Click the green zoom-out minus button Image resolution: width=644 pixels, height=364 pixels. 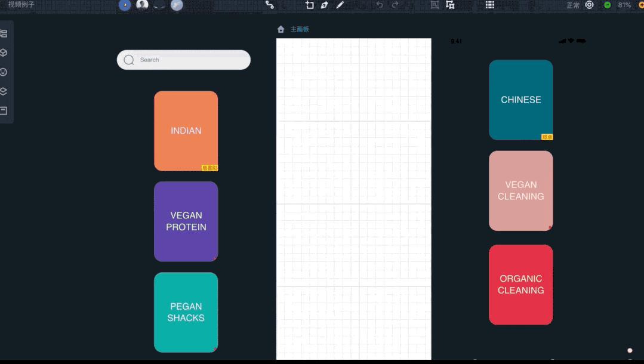[608, 5]
